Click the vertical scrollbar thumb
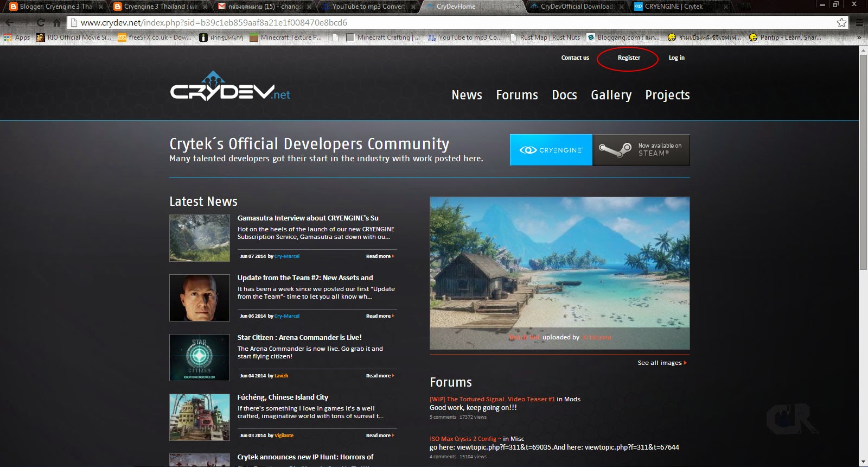 (863, 162)
